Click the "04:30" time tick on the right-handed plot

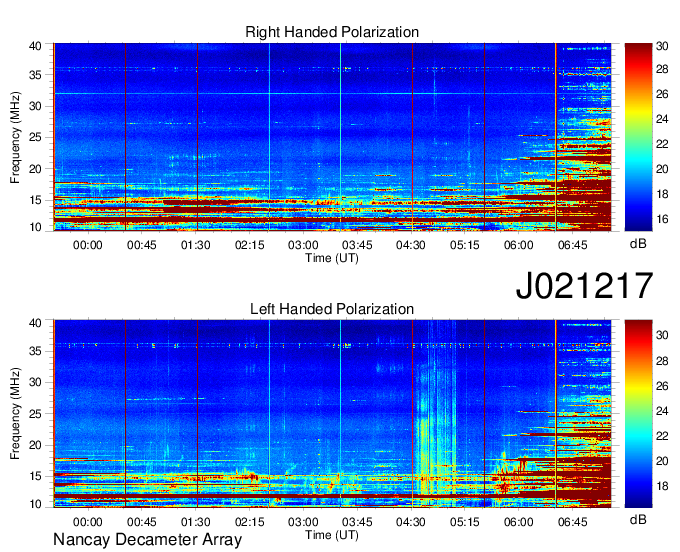coord(411,245)
